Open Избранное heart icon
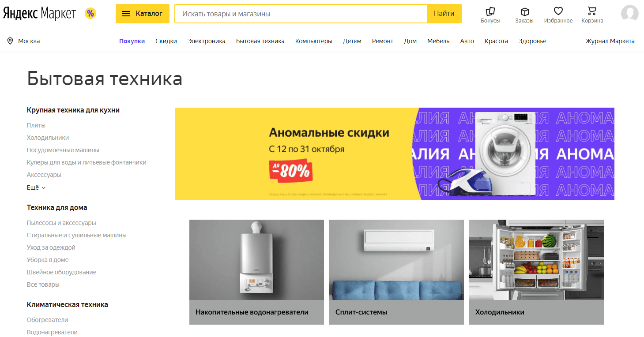The width and height of the screenshot is (644, 337). coord(558,11)
